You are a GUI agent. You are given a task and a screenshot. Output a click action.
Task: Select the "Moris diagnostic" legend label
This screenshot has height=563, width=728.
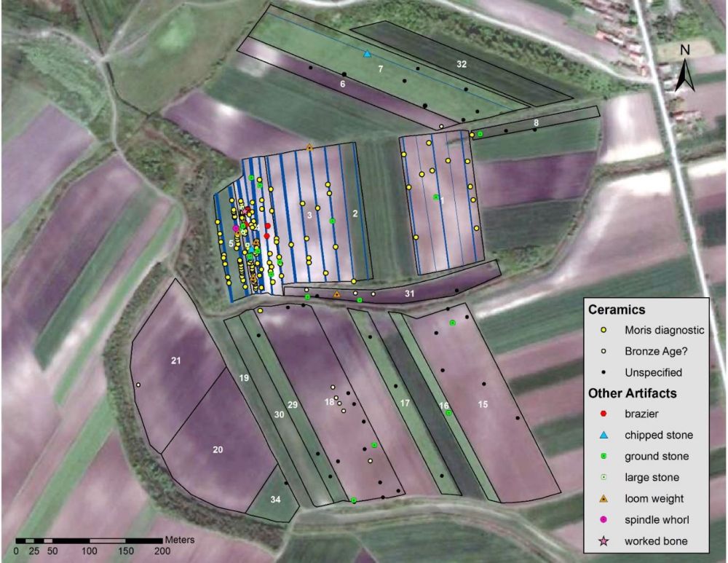click(x=665, y=330)
